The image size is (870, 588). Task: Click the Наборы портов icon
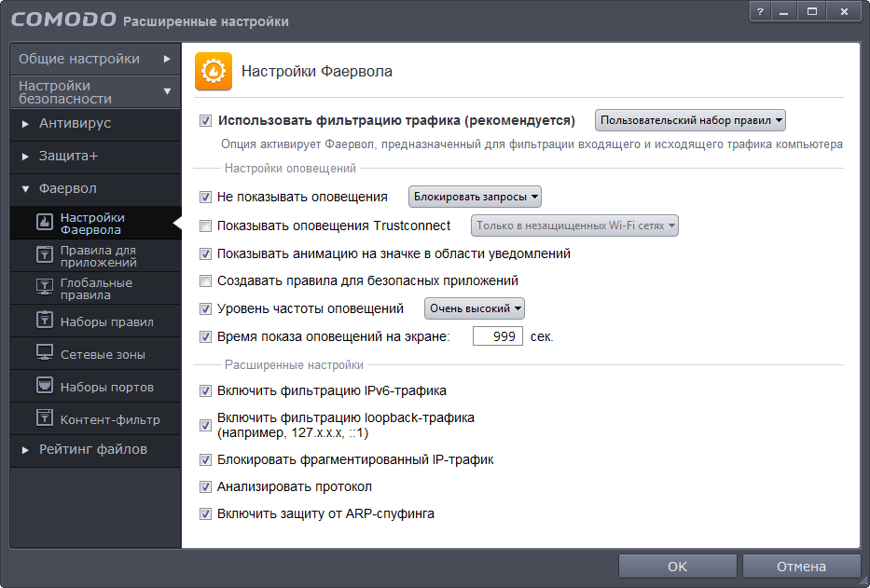(x=44, y=386)
